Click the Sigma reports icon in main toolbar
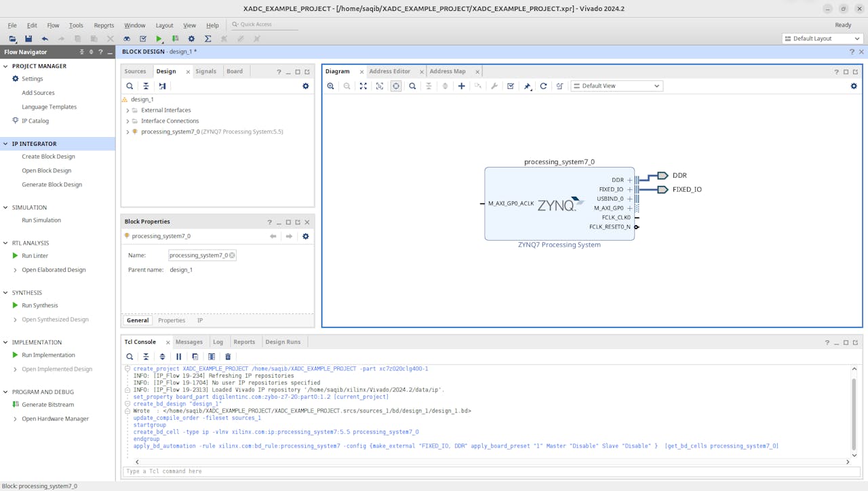 (x=208, y=39)
